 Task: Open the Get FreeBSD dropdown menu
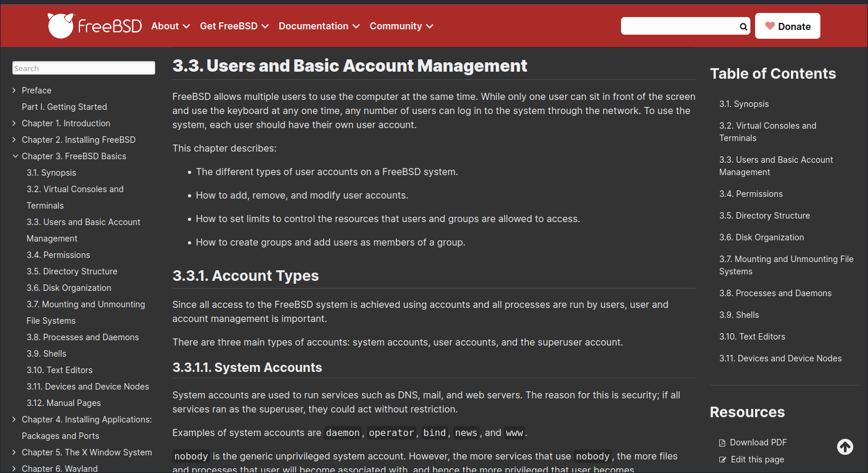pyautogui.click(x=235, y=26)
